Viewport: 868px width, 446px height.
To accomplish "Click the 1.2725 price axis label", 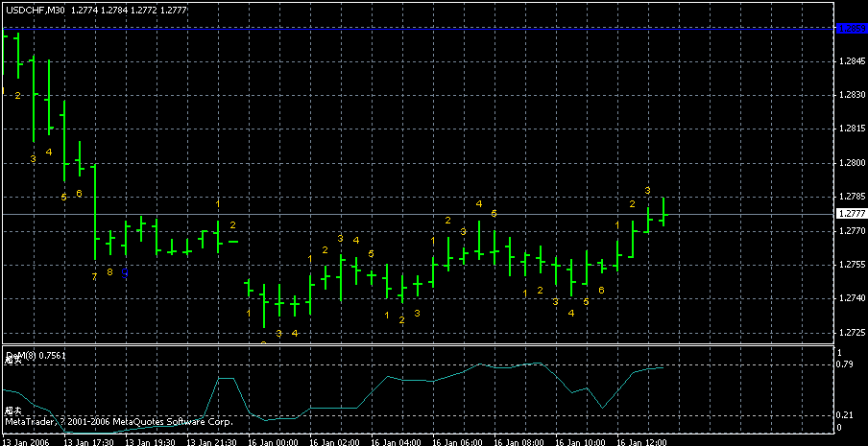I will pyautogui.click(x=850, y=333).
